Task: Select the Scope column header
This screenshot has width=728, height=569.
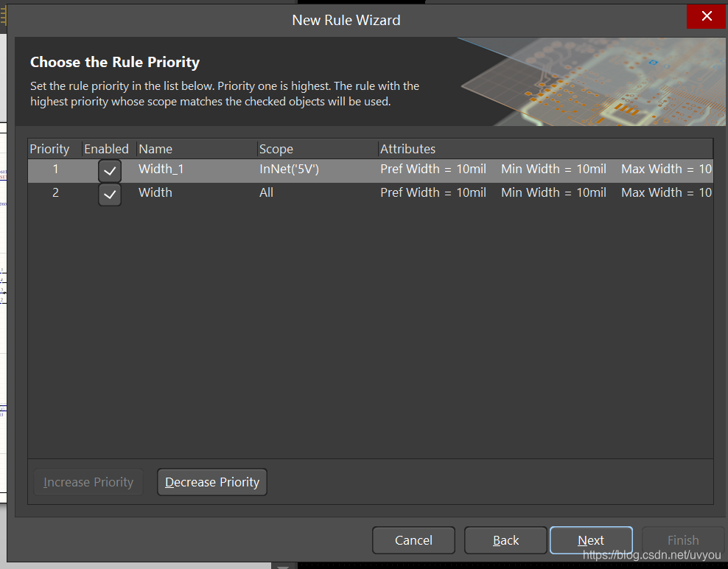Action: [x=276, y=149]
